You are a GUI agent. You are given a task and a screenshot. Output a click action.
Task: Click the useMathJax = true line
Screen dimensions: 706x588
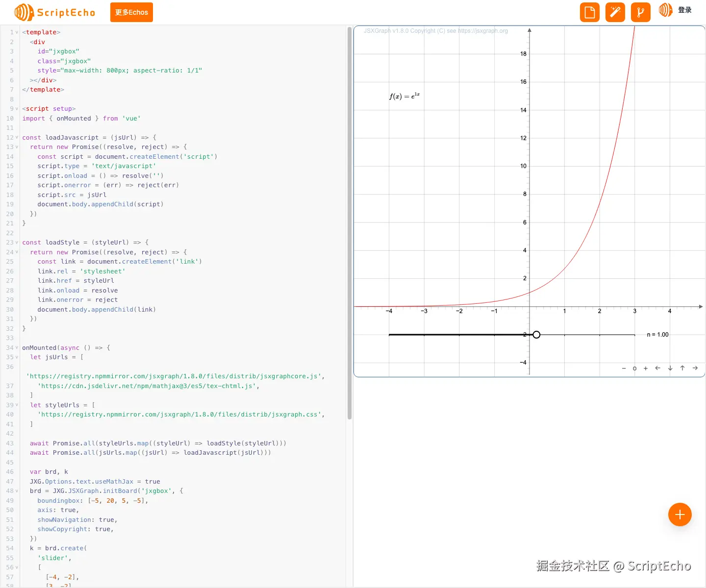coord(95,482)
